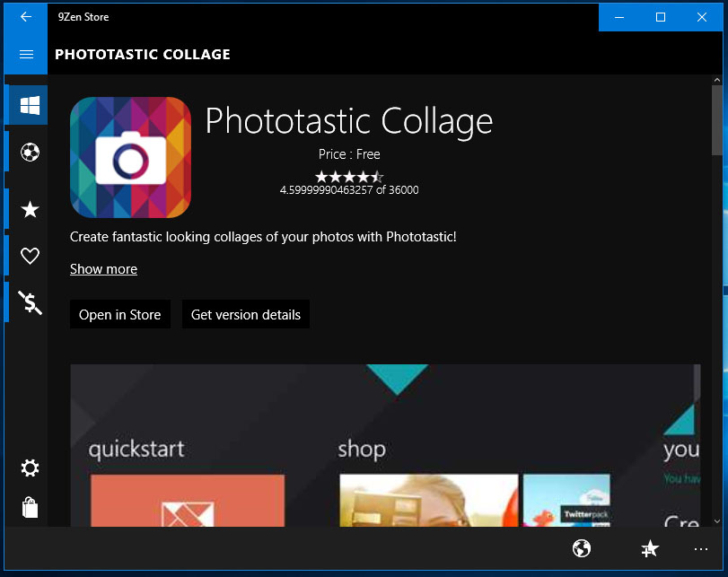728x577 pixels.
Task: Open the shopping bag store icon
Action: tap(31, 507)
